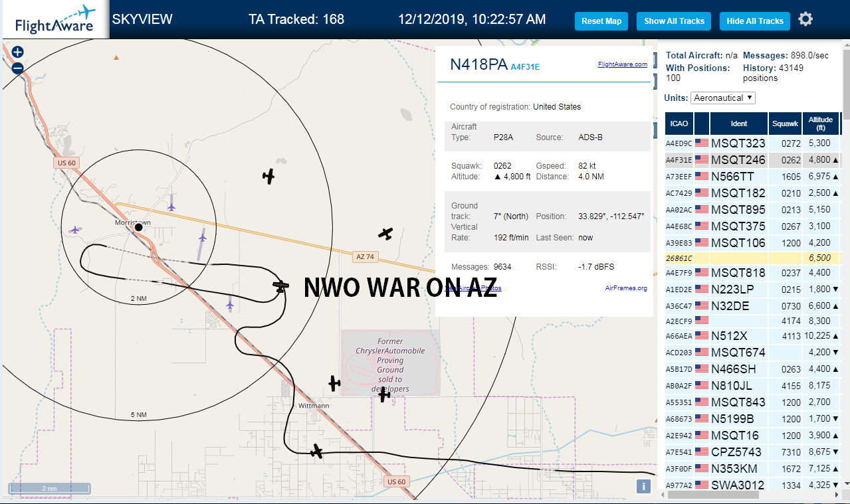Select the black aircraft icon left of the Proving Ground area

(x=334, y=383)
